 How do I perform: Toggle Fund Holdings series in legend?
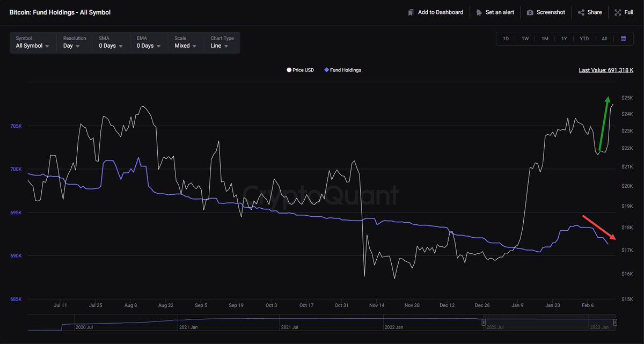pos(343,70)
